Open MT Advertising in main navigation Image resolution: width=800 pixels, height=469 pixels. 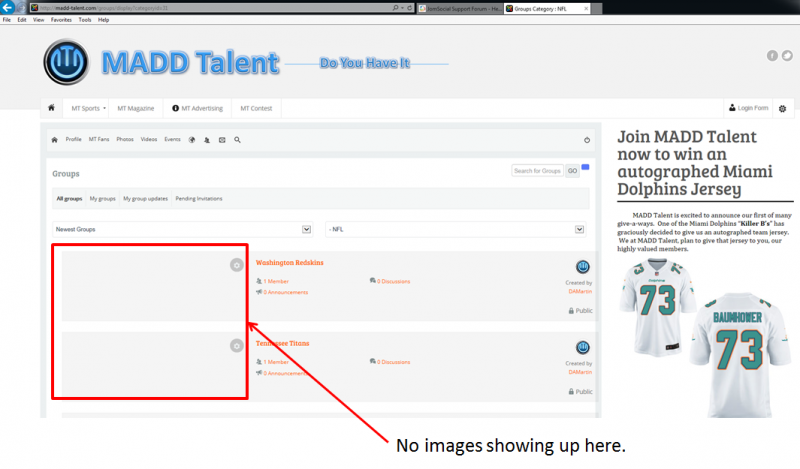[x=197, y=108]
